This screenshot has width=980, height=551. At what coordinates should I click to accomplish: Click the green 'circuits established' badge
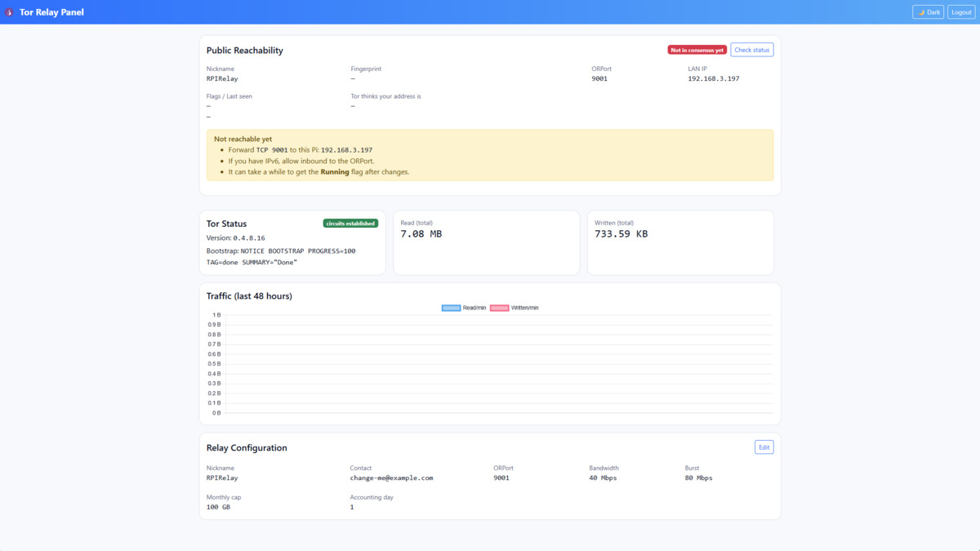coord(350,222)
